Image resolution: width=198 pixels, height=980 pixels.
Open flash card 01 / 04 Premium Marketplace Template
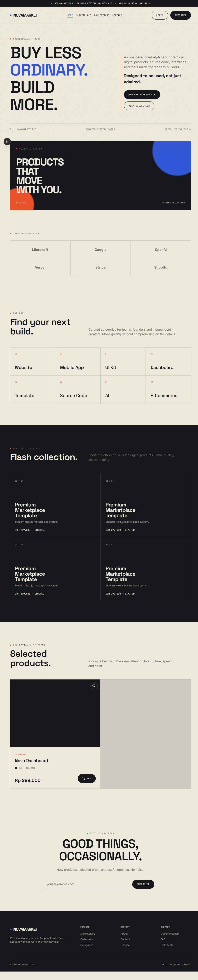[55, 505]
